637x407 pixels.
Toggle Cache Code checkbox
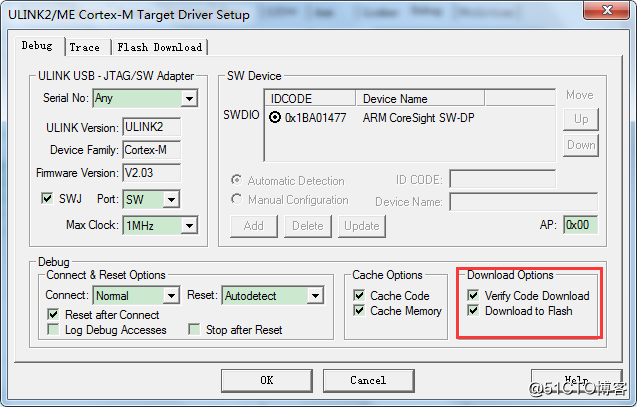tap(359, 295)
